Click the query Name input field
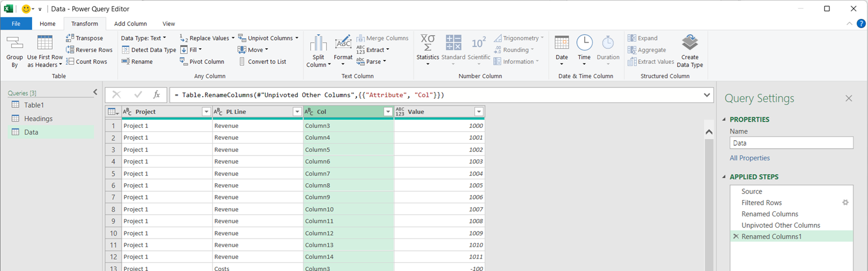Screen dimensions: 868x271 click(x=791, y=143)
